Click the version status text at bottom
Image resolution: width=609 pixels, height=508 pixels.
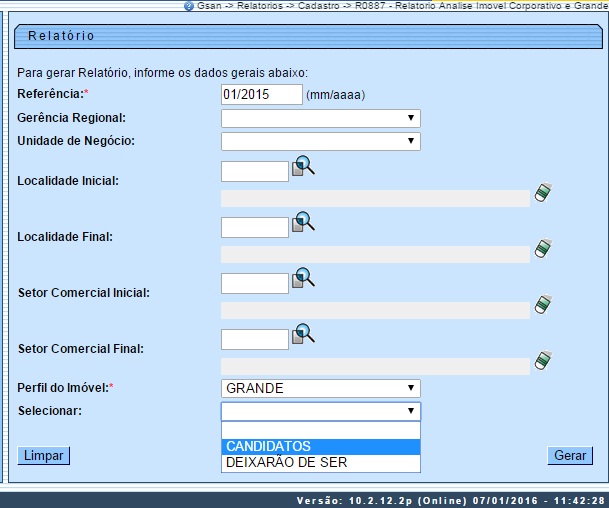451,501
